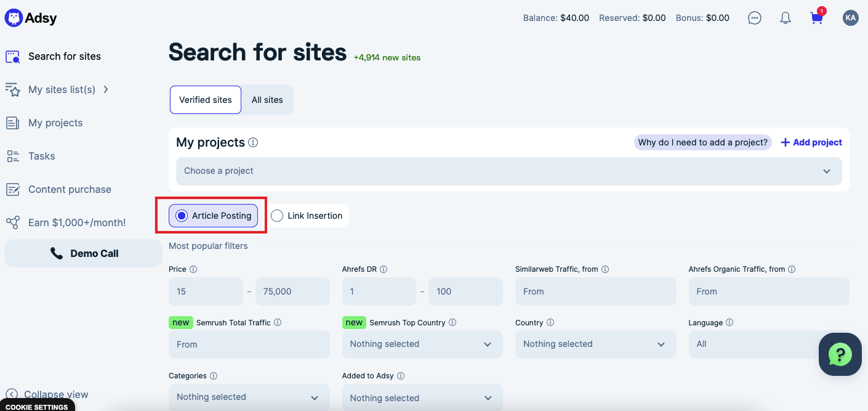The image size is (868, 411).
Task: Switch to the All sites toggle
Action: click(x=267, y=100)
